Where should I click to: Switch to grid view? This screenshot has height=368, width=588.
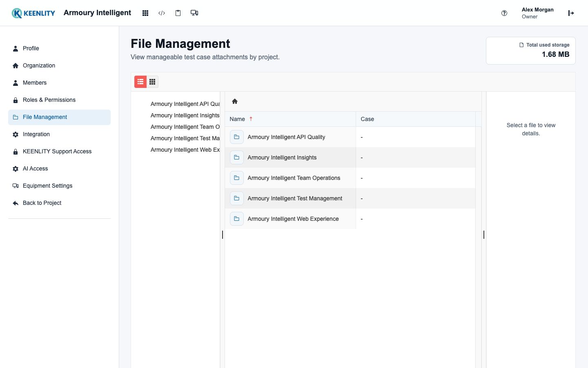coord(152,82)
